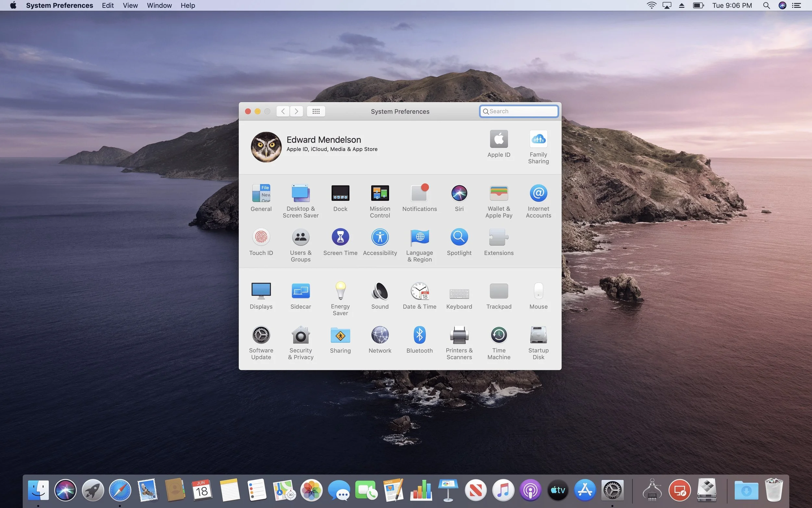
Task: Click the forward navigation arrow
Action: [297, 111]
